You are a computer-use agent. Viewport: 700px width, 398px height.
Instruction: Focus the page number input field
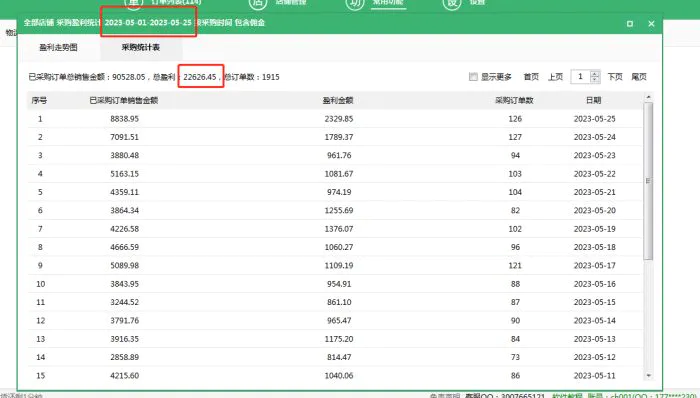580,77
